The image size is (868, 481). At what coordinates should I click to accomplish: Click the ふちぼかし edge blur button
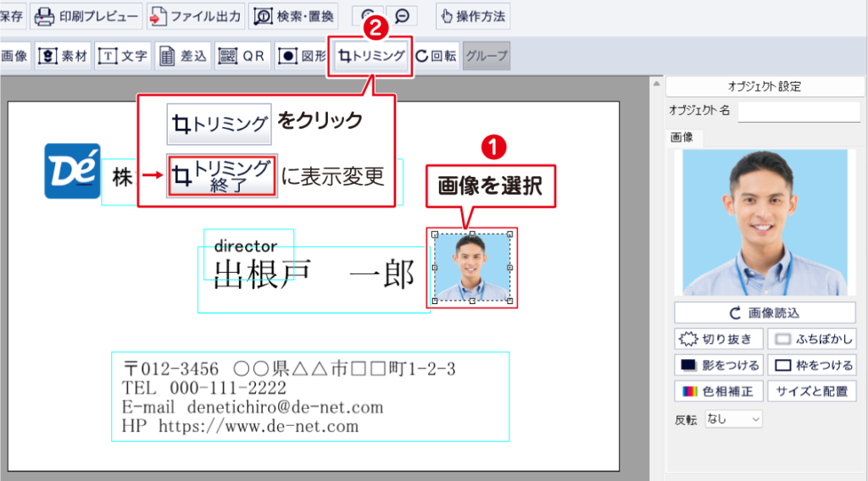[812, 339]
